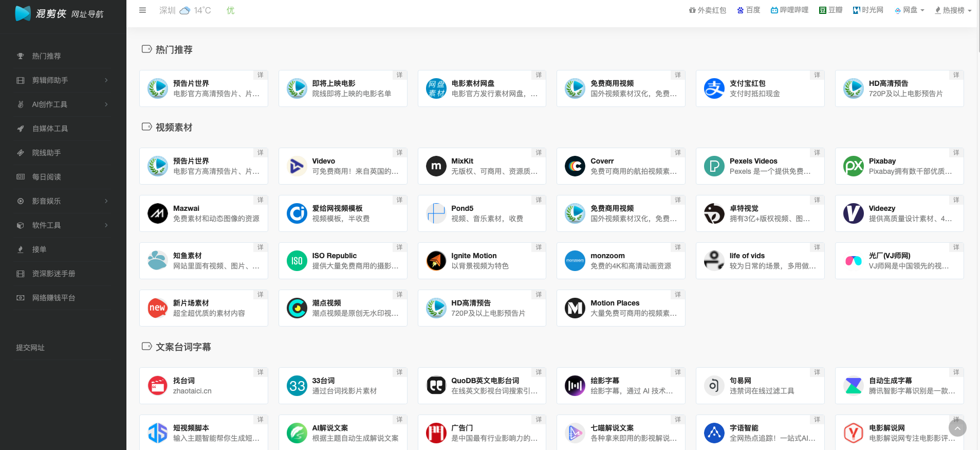
Task: Open the monzoom icon
Action: coord(575,261)
